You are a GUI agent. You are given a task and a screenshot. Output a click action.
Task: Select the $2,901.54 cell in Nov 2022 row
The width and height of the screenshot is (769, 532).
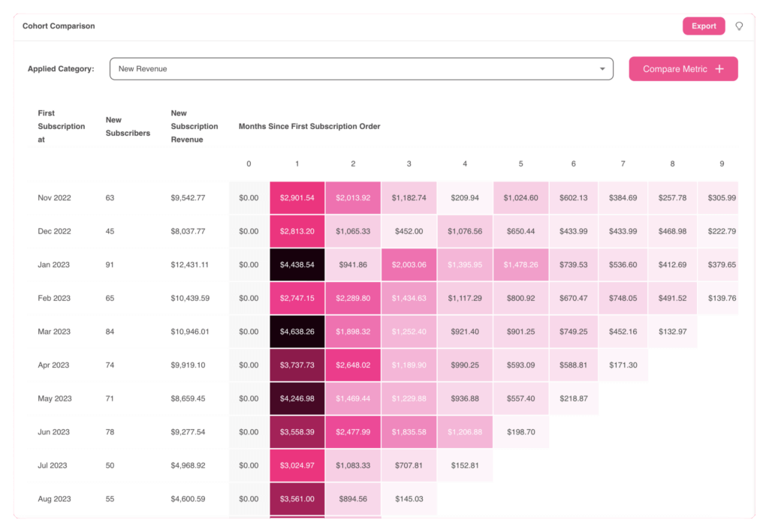point(297,197)
